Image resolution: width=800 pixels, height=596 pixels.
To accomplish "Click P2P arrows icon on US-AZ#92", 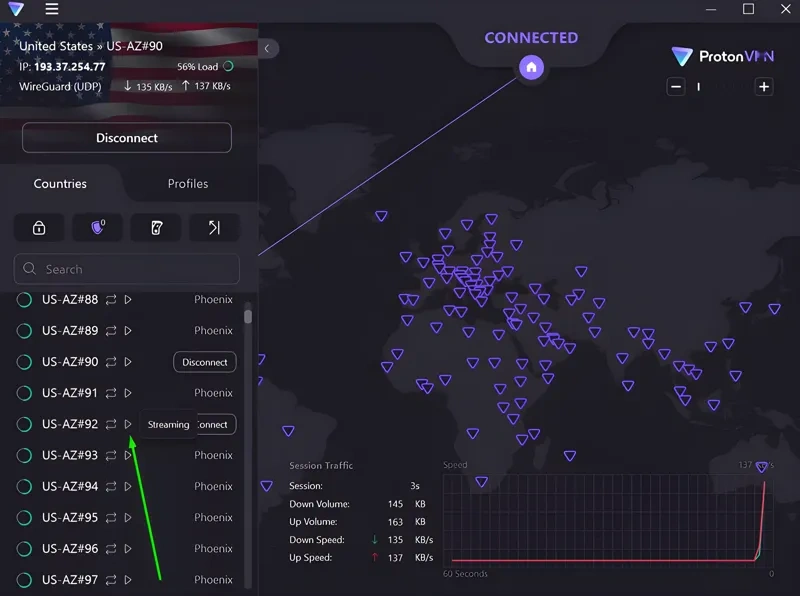I will tap(111, 424).
